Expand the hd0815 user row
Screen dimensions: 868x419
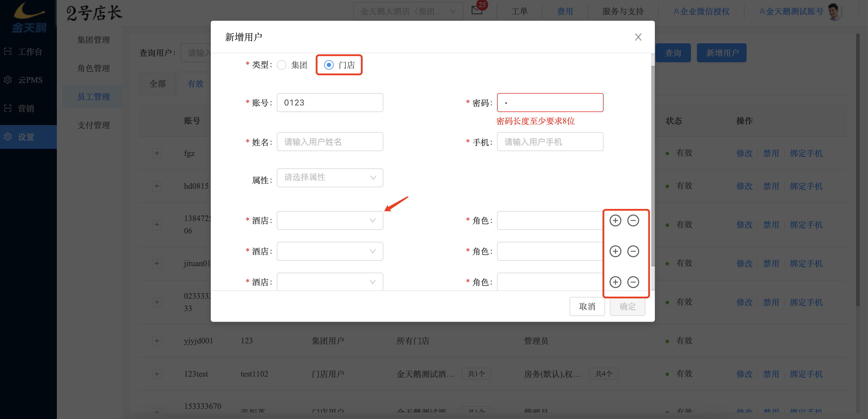(157, 186)
